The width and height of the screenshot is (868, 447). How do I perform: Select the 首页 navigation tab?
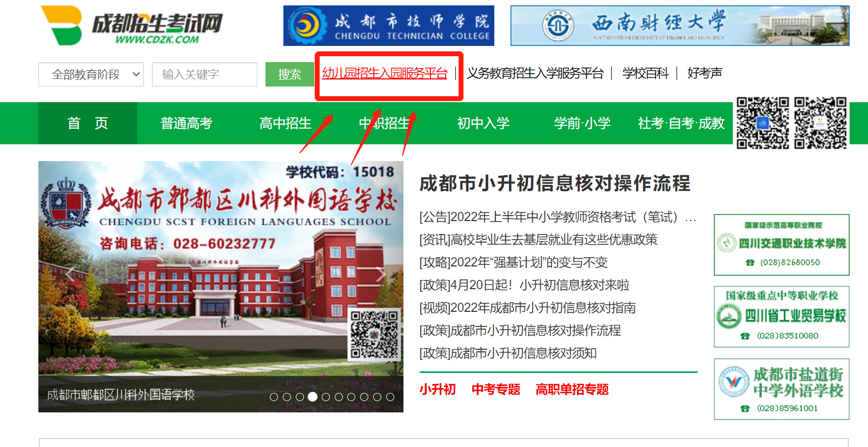tap(88, 123)
